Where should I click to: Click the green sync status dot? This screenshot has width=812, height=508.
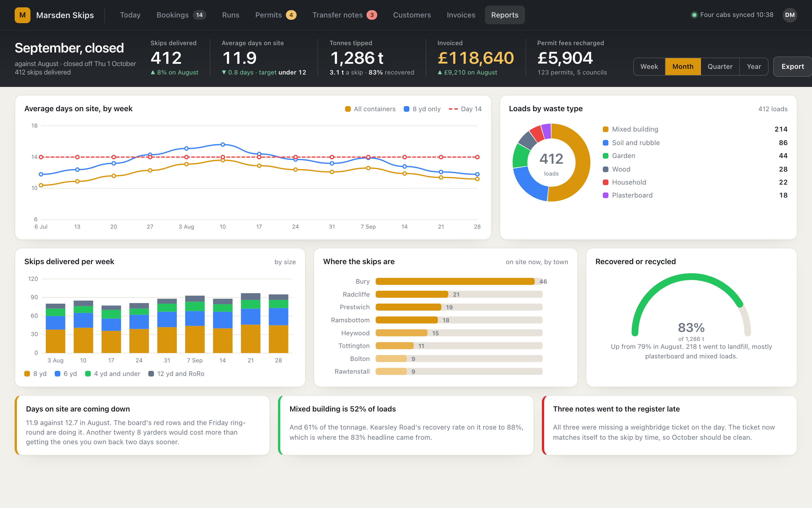[x=694, y=15]
